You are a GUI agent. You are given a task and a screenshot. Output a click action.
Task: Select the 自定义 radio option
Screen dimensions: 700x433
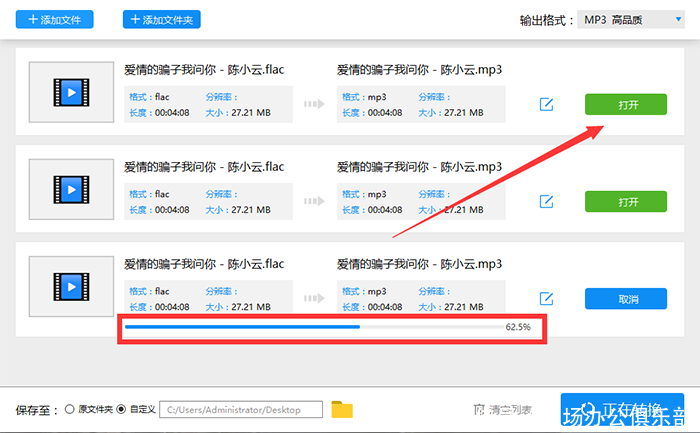click(x=121, y=409)
